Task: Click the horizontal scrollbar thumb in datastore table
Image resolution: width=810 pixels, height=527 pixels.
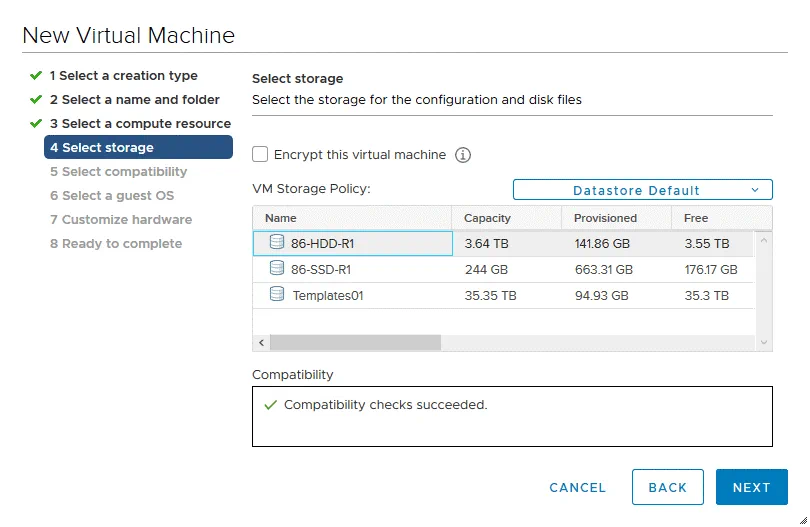Action: coord(355,342)
